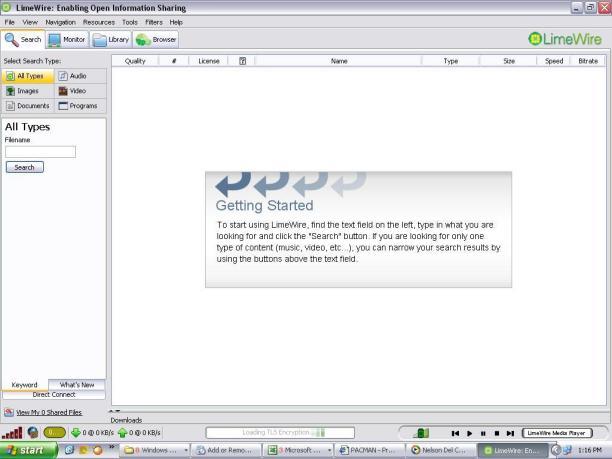Open the Windows folder taskbar group
Screen dimensions: 612x459
(155, 450)
